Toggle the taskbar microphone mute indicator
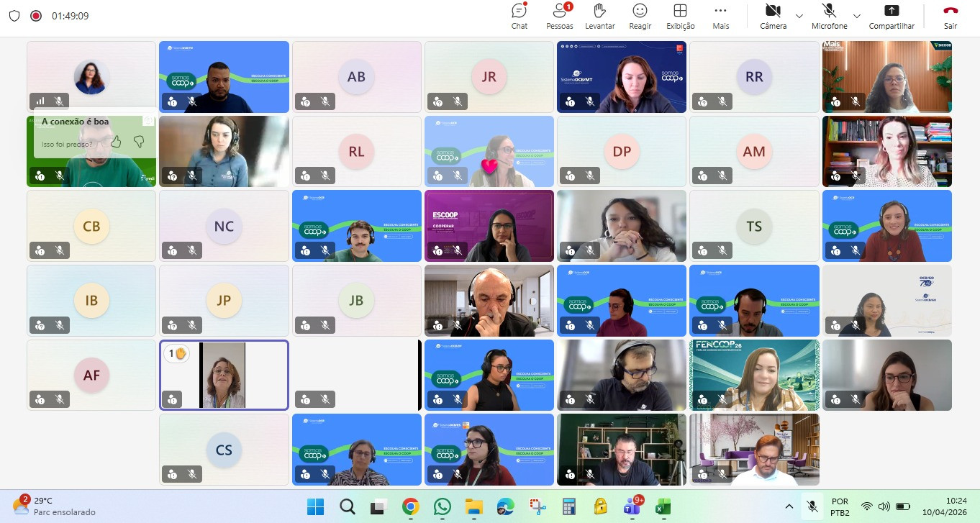The width and height of the screenshot is (980, 523). tap(812, 506)
